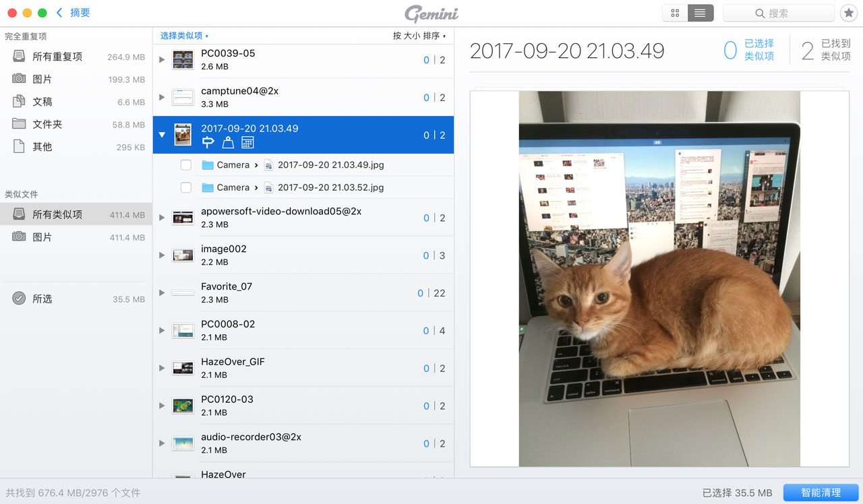Go back to 摘要
Screen dimensions: 863x504
pos(73,13)
